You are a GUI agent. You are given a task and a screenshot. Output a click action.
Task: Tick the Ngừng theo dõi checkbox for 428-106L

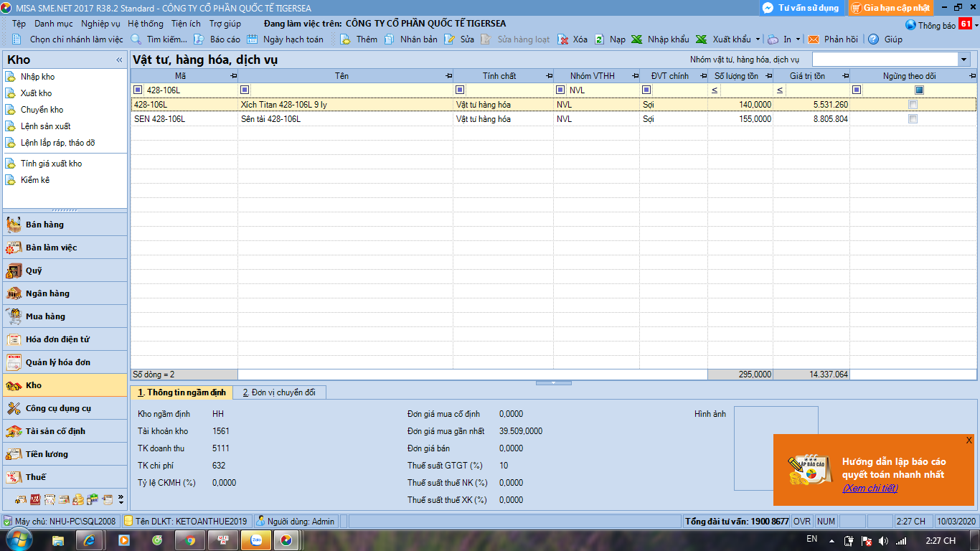[x=913, y=105]
